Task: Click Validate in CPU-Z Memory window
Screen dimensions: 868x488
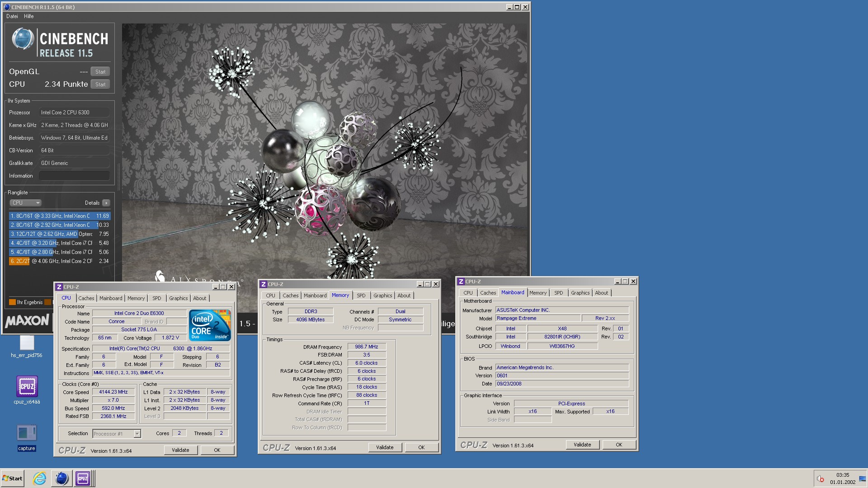Action: (385, 447)
